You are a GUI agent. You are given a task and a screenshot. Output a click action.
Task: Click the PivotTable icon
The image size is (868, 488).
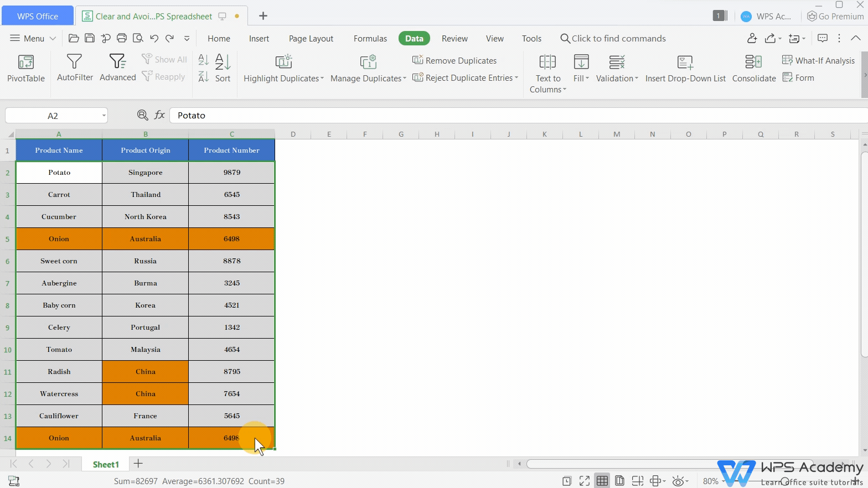tap(25, 62)
